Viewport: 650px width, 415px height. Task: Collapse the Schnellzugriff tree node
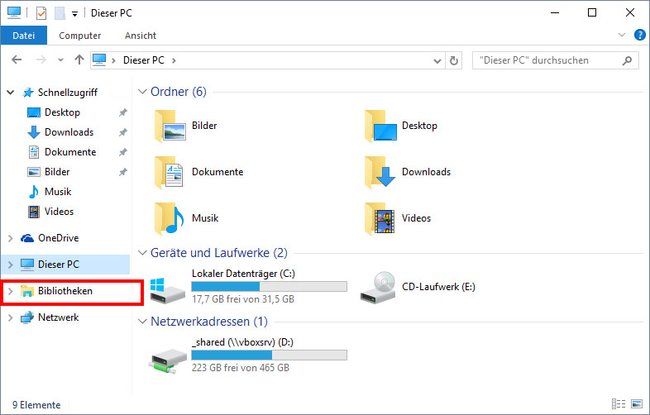(x=10, y=92)
